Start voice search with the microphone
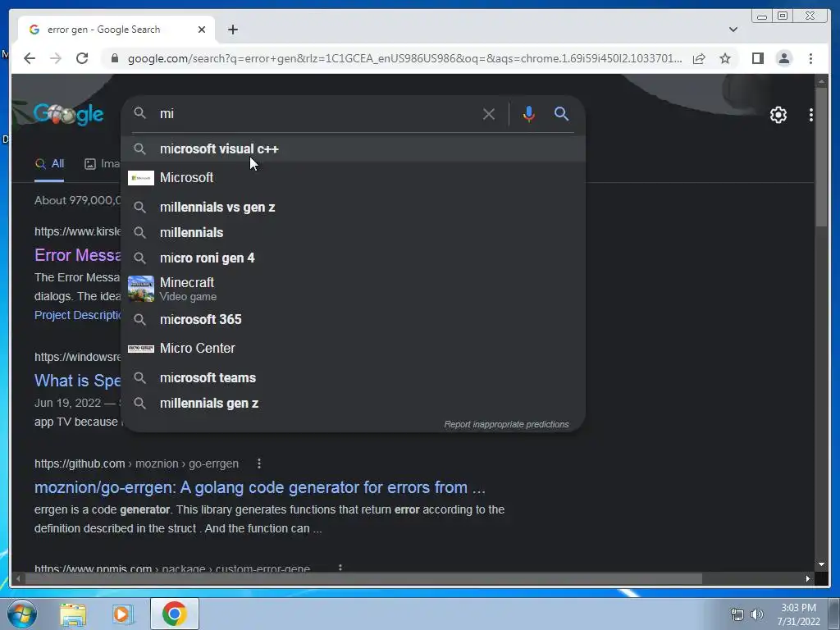 [529, 113]
